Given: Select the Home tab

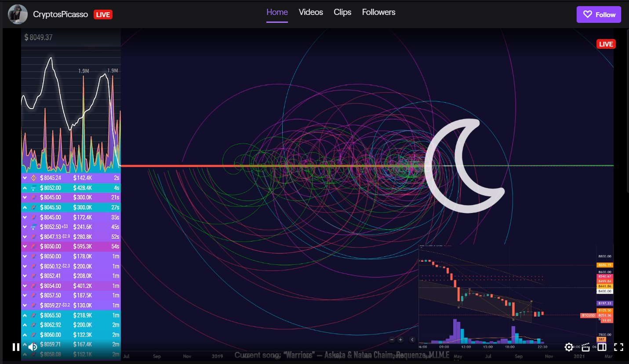Looking at the screenshot, I should (x=277, y=12).
